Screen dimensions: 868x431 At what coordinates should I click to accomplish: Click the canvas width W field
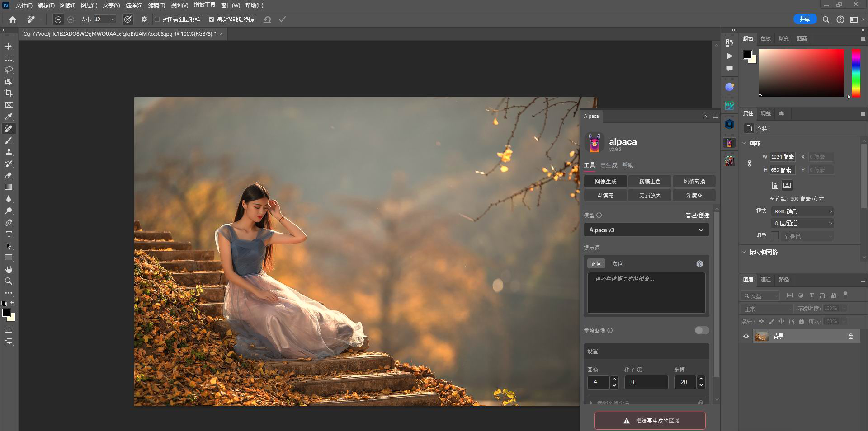point(783,157)
